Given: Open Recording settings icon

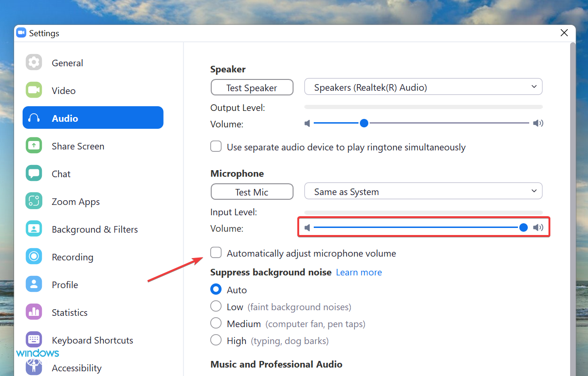Looking at the screenshot, I should [x=34, y=257].
